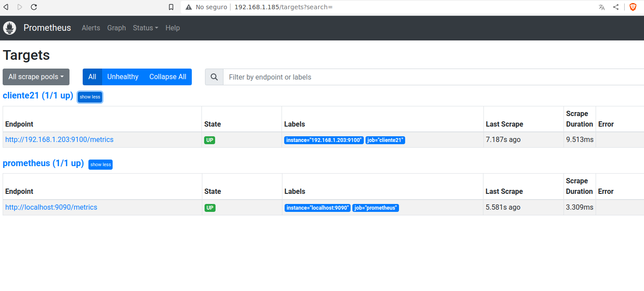Show only Unhealthy targets

tap(123, 77)
